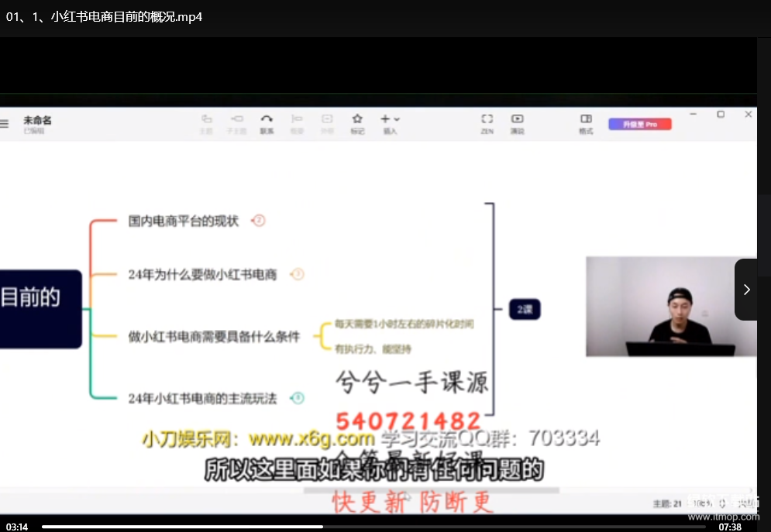
Task: Click the video progress bar to seek
Action: point(373,527)
